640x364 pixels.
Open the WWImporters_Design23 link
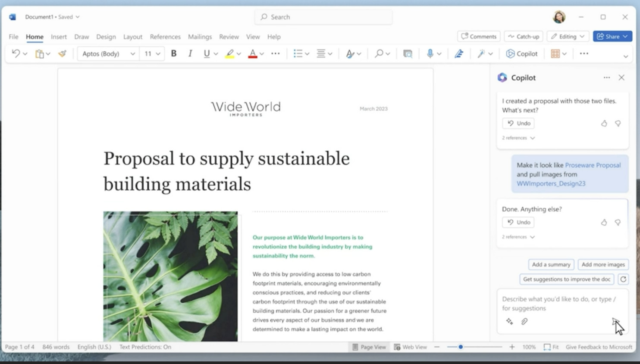551,183
